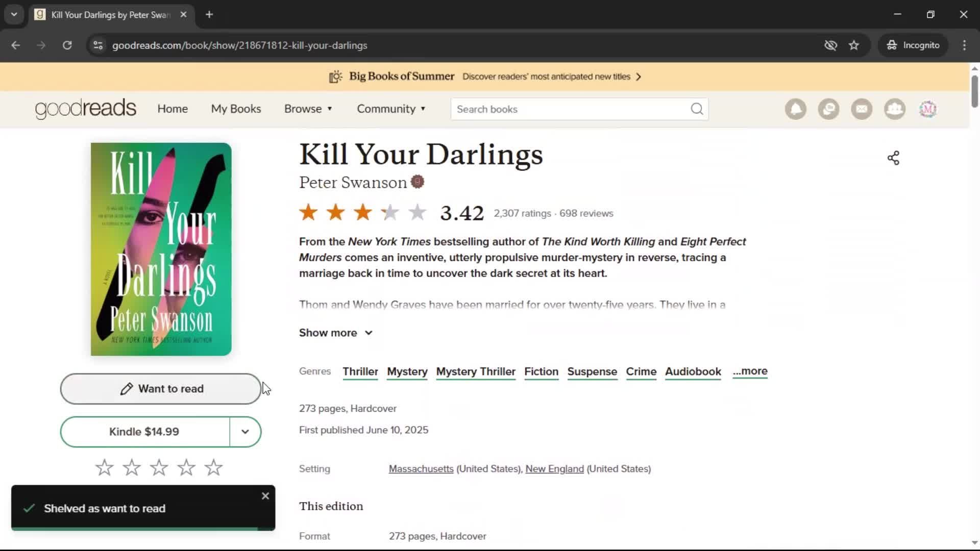Rate the book one star

[105, 467]
